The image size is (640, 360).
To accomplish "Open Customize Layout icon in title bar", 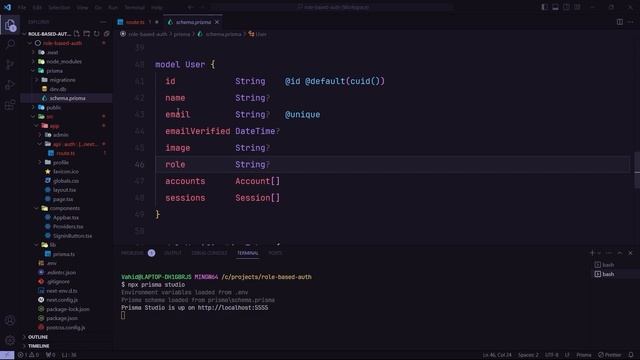I will point(577,7).
